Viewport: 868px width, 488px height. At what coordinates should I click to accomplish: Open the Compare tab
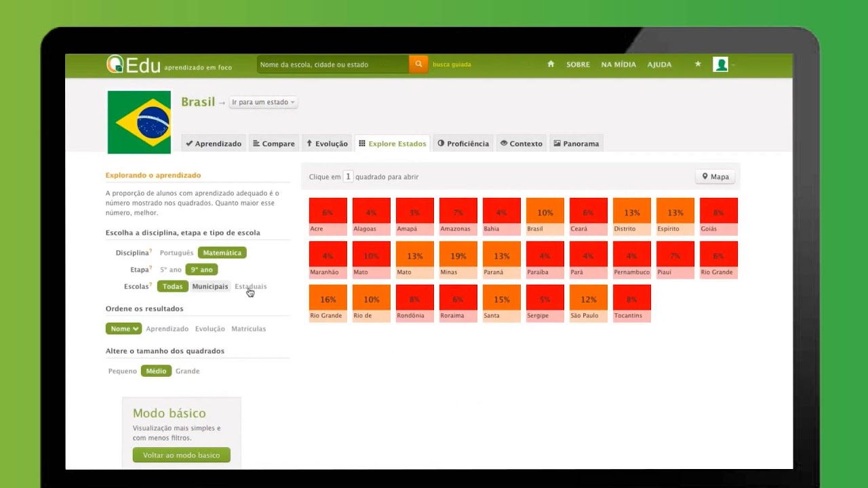coord(274,144)
